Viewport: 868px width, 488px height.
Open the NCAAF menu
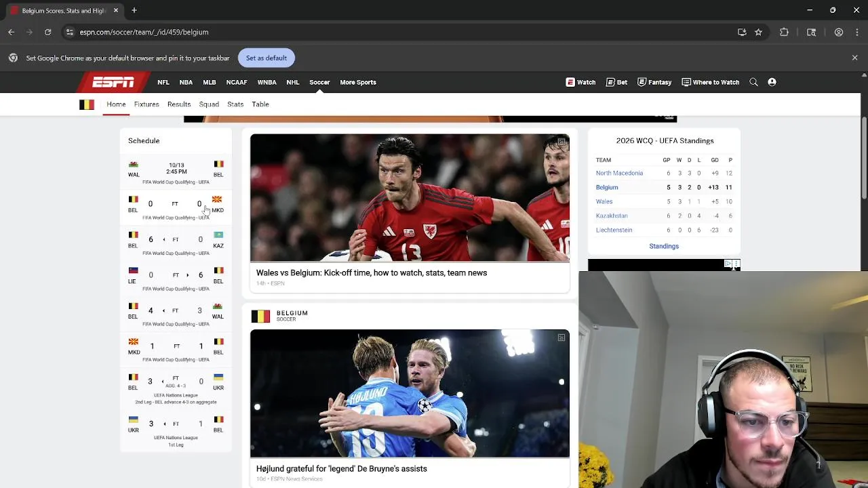coord(237,82)
